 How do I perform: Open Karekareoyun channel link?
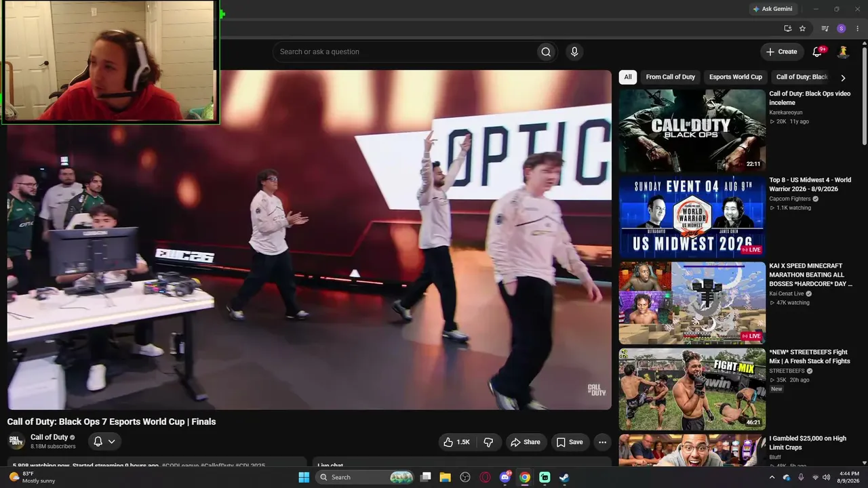(x=786, y=113)
